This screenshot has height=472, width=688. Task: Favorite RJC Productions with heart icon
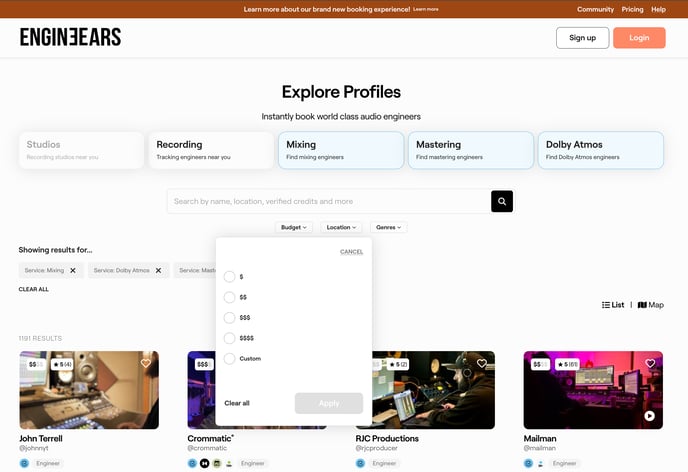[482, 363]
